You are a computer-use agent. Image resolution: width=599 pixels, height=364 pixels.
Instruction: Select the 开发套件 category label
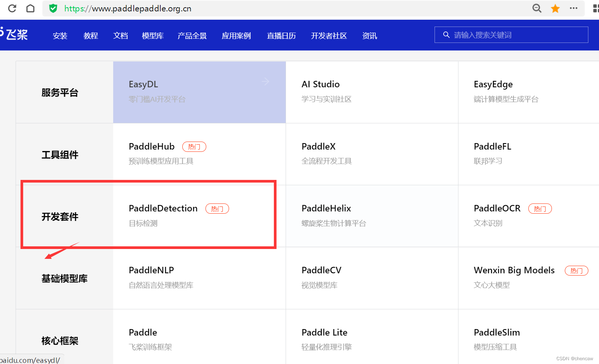click(60, 217)
